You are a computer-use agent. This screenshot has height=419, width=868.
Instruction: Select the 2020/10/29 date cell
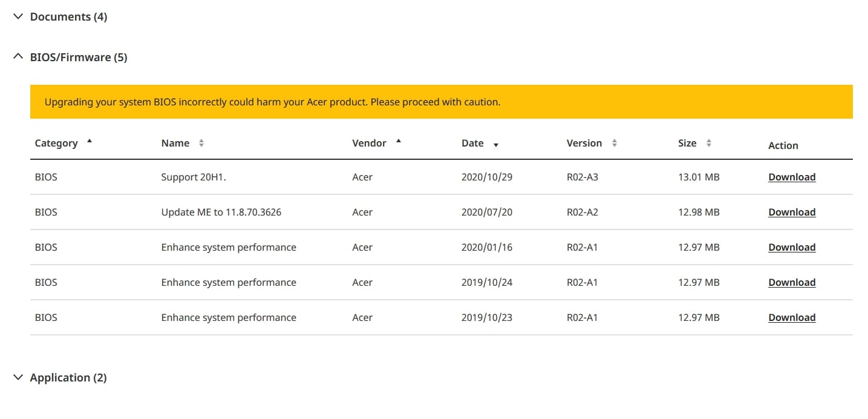click(x=487, y=177)
